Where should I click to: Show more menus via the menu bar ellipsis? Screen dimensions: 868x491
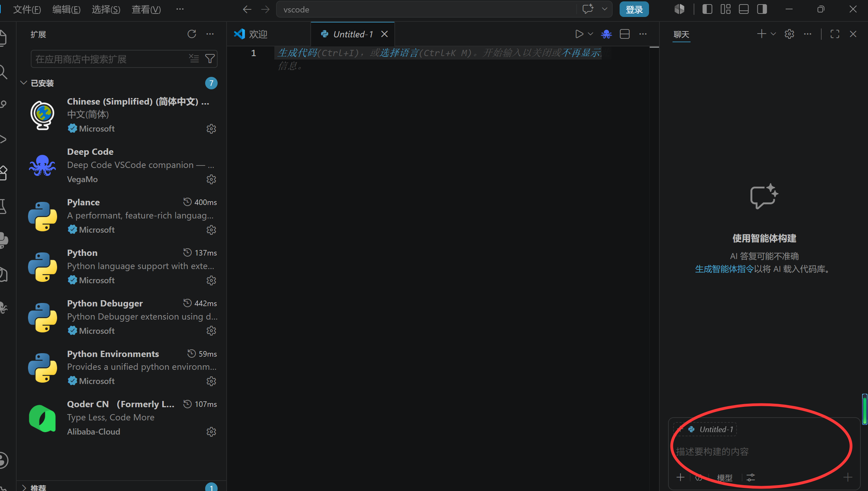click(x=180, y=9)
